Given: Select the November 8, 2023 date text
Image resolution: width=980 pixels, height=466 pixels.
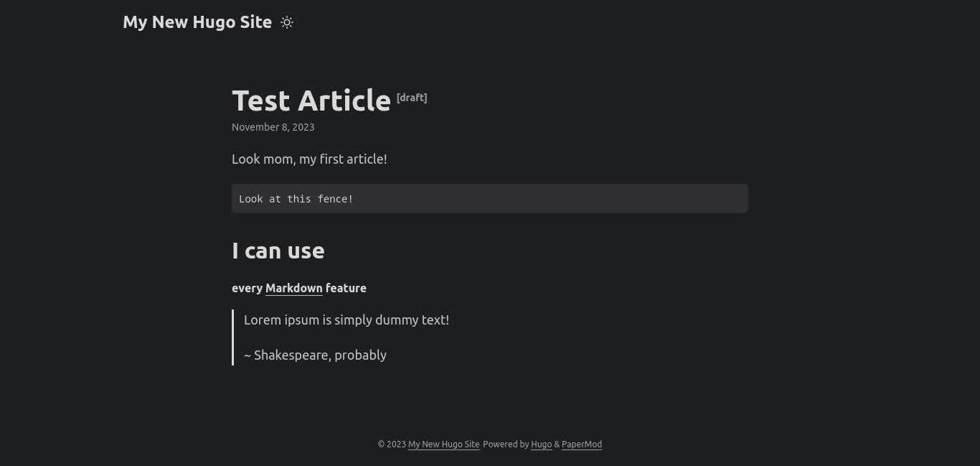Looking at the screenshot, I should coord(273,127).
